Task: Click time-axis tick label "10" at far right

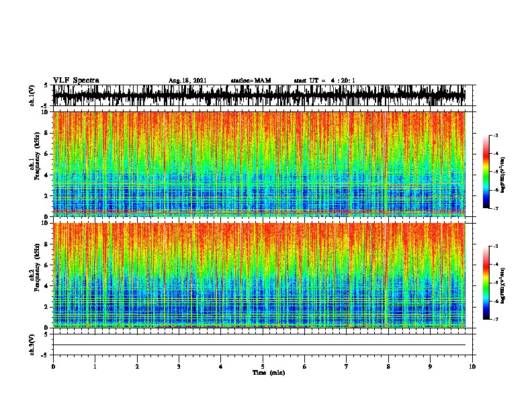Action: coord(472,367)
